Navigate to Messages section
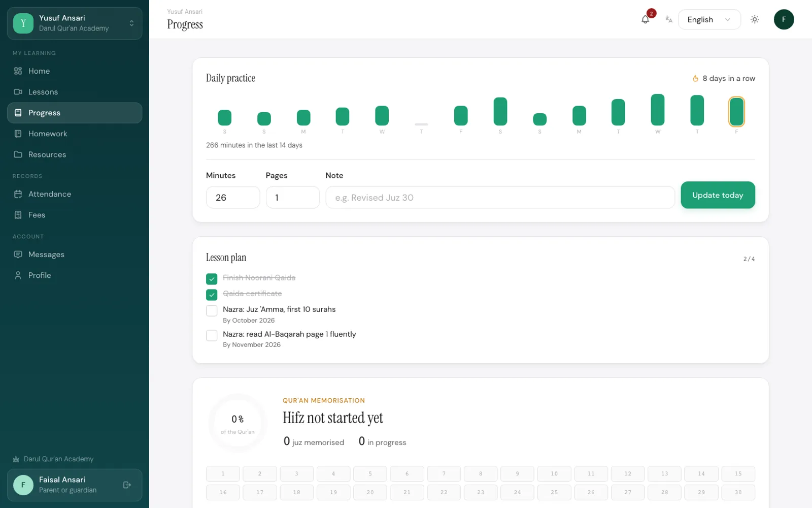The height and width of the screenshot is (508, 812). (x=75, y=255)
